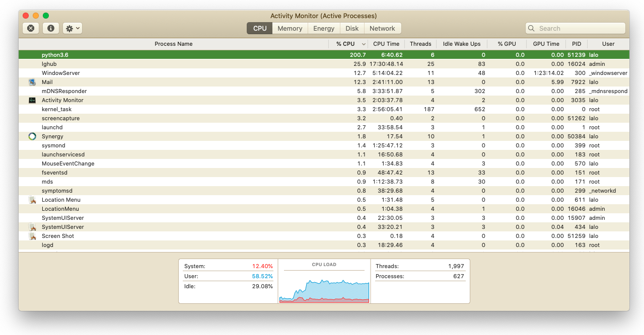Image resolution: width=644 pixels, height=335 pixels.
Task: Click the force quit process icon
Action: click(31, 29)
